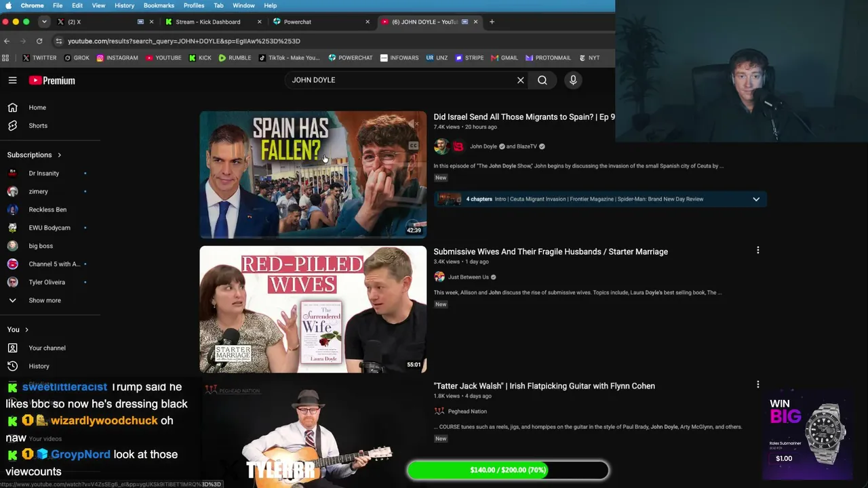The height and width of the screenshot is (488, 868).
Task: Play the Red-Pilled Wives thumbnail video
Action: point(313,309)
